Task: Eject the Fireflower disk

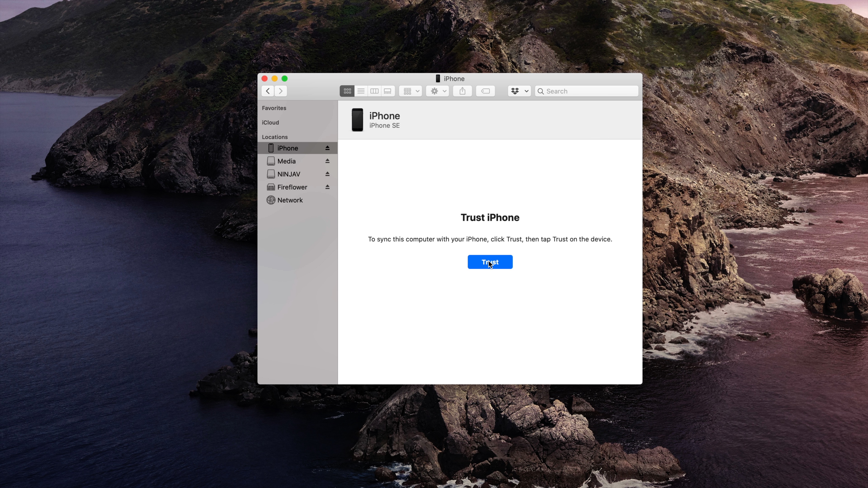Action: (327, 187)
